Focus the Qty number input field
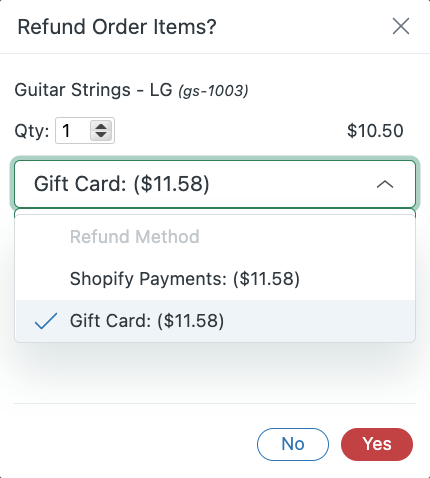 pos(85,131)
